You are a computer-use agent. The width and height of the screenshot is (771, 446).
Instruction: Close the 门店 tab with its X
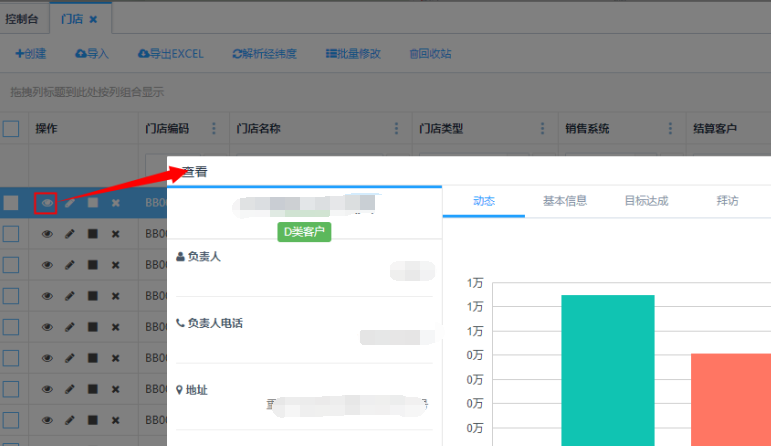click(x=93, y=19)
